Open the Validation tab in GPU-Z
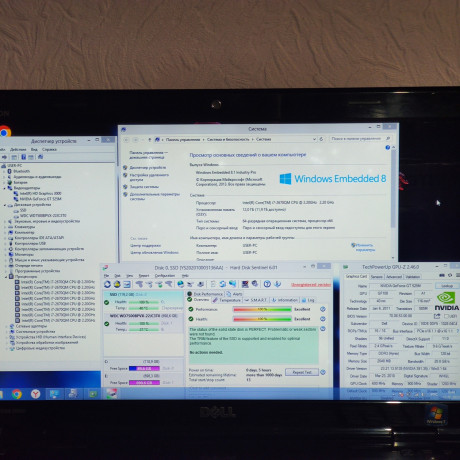Screen dimensions: 460x460 coord(413,277)
